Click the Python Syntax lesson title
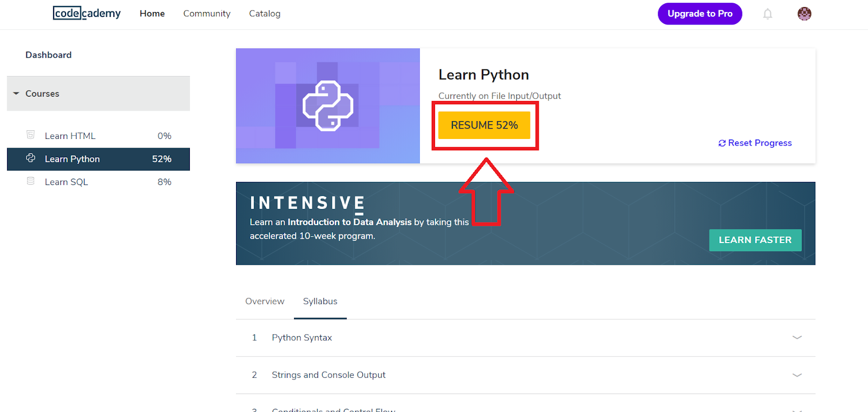The width and height of the screenshot is (868, 412). click(302, 338)
